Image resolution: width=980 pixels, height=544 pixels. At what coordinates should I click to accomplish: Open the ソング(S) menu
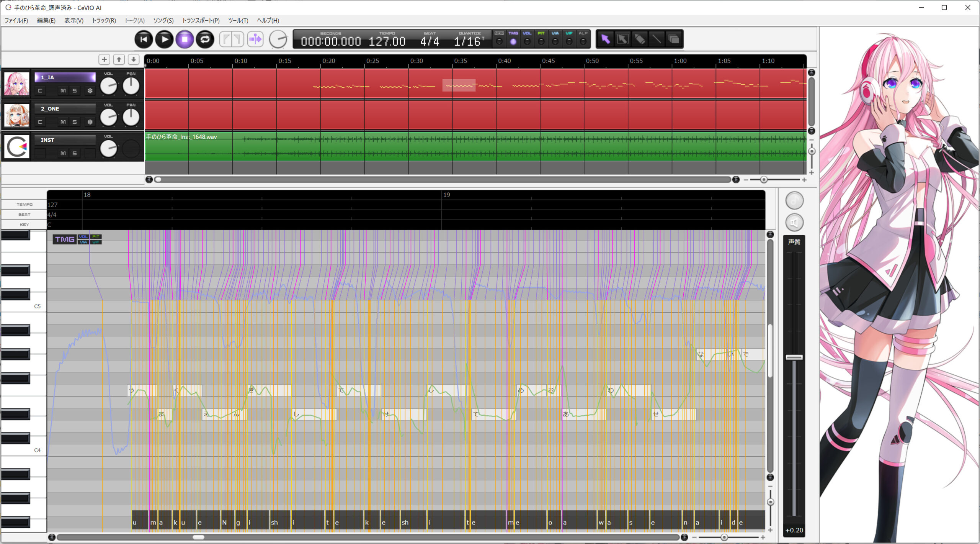coord(163,20)
